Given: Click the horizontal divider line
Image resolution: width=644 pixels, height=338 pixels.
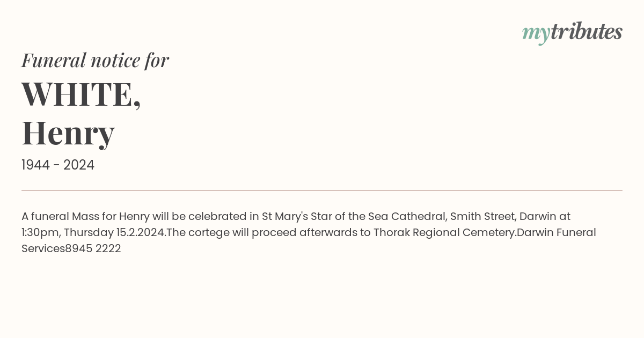Looking at the screenshot, I should 322,190.
